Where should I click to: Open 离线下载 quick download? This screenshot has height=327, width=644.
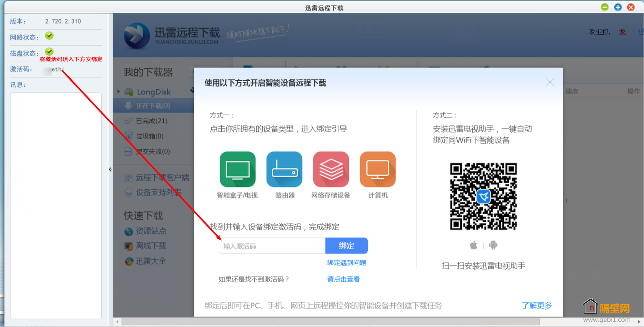click(x=151, y=246)
